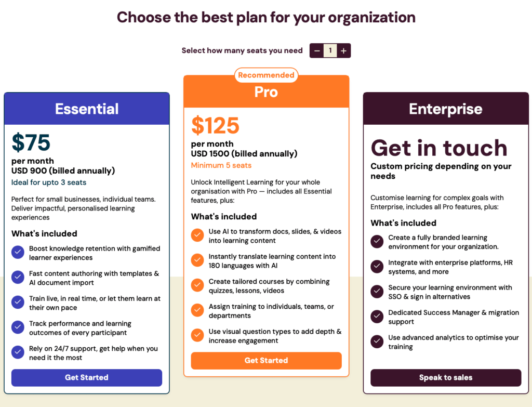Screen dimensions: 532x407
Task: Click orange checkmark beside tailored courses
Action: tap(197, 285)
